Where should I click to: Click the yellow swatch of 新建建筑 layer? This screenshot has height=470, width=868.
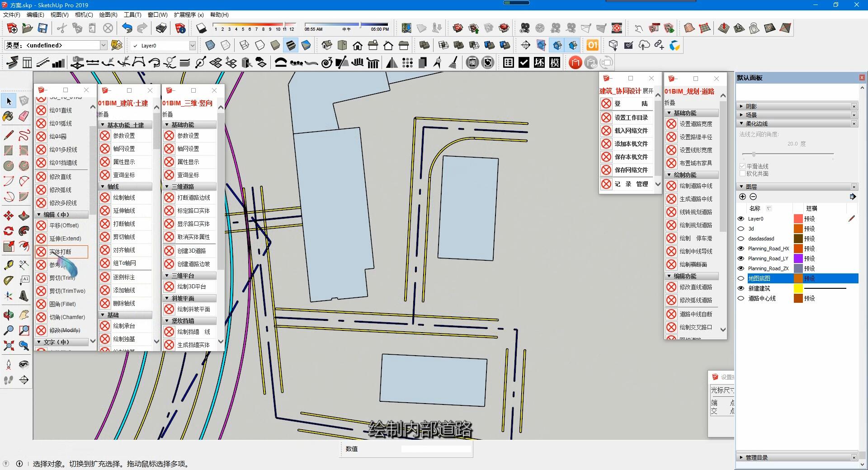(798, 288)
